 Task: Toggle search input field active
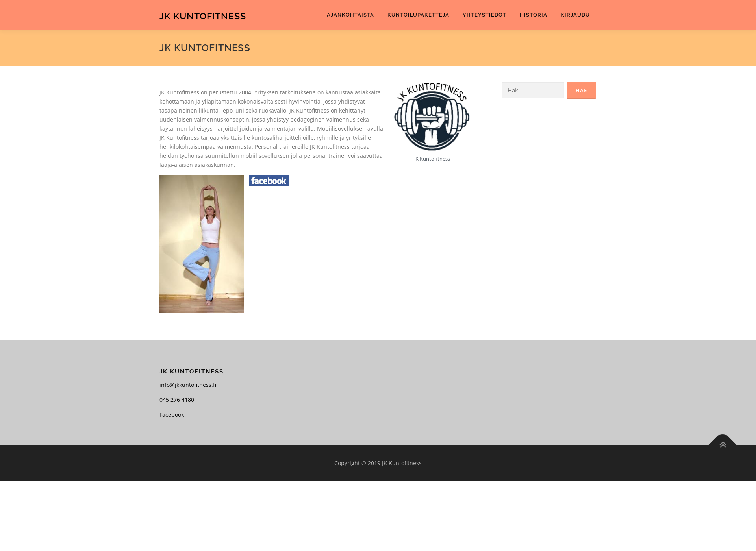pos(532,91)
